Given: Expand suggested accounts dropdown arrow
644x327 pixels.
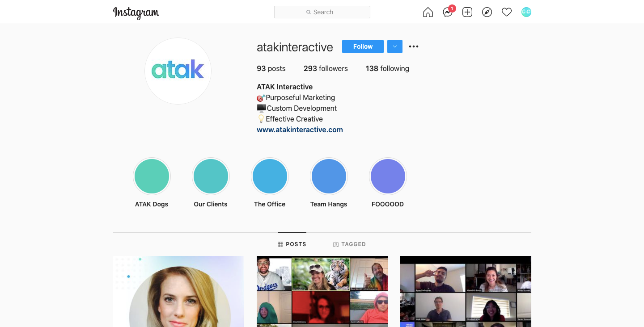Looking at the screenshot, I should [395, 46].
